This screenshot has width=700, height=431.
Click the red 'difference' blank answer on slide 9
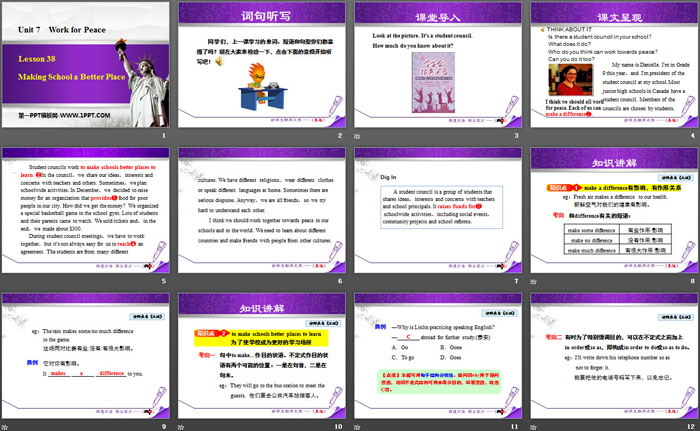[x=112, y=373]
